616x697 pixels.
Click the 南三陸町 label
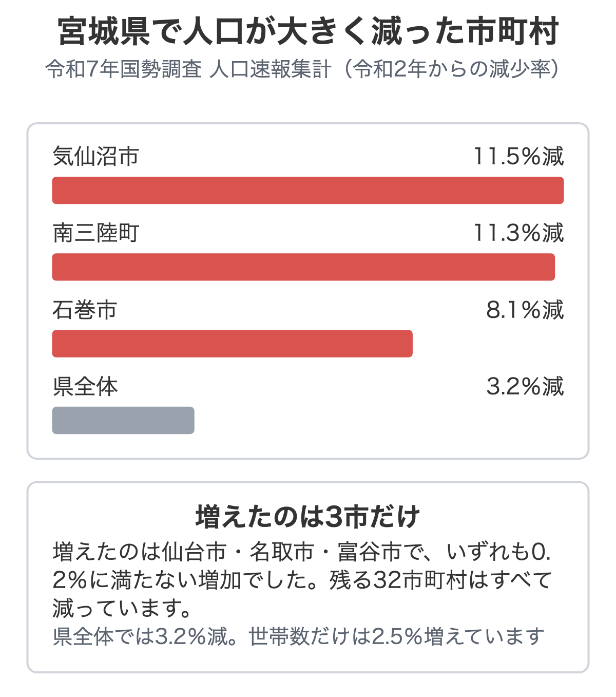pyautogui.click(x=96, y=233)
